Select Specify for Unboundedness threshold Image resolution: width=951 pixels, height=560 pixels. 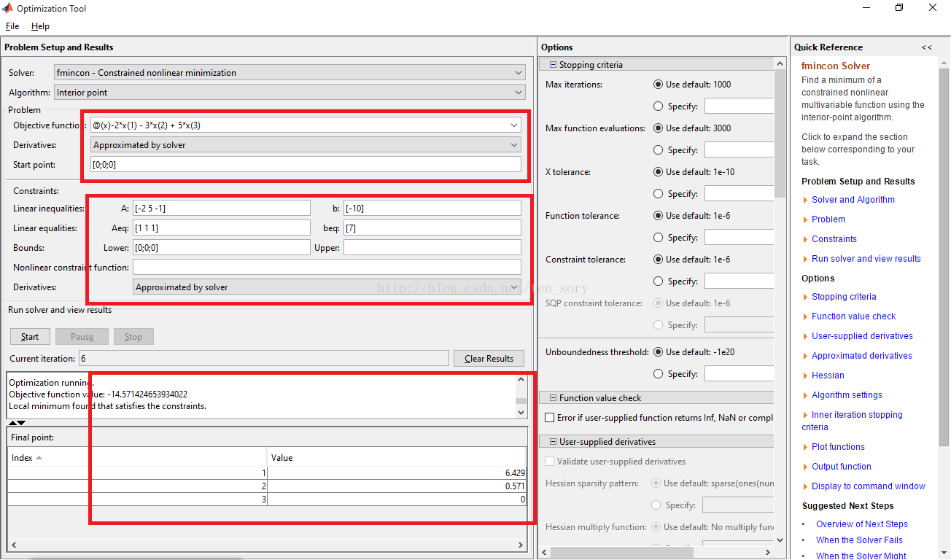tap(659, 374)
